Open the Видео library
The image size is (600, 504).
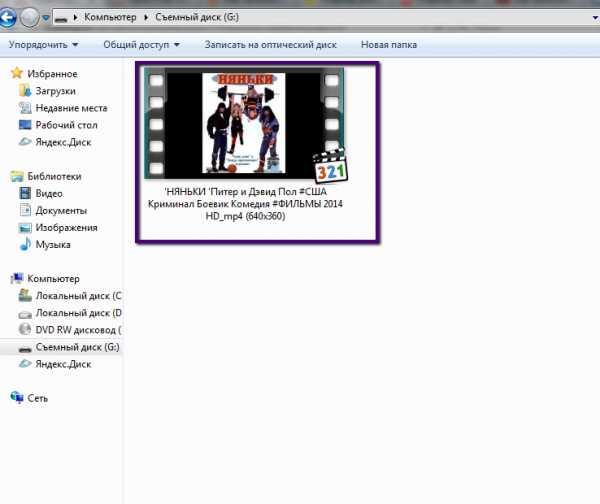(x=49, y=193)
